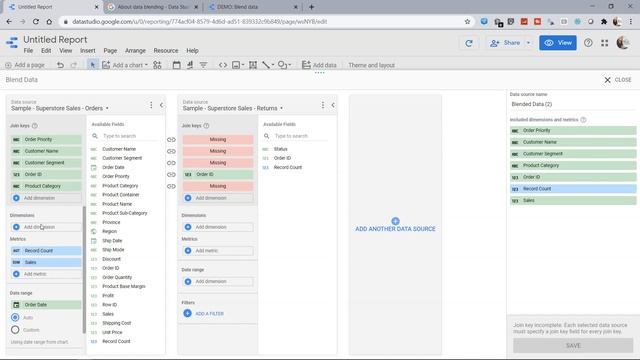Open the Returns data source dropdown
Screen dimensions: 640x360
tap(233, 108)
